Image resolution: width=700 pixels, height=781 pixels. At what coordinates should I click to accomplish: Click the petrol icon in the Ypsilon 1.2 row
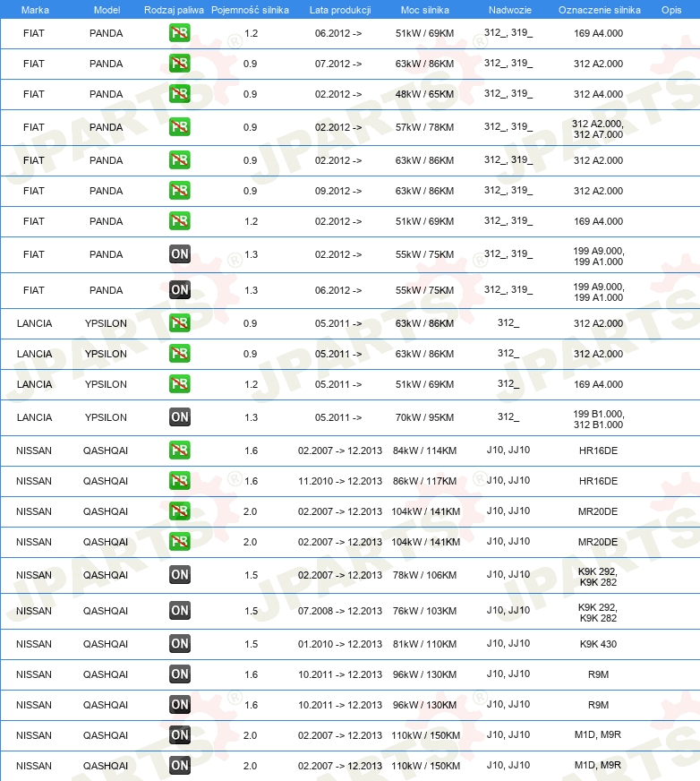179,384
